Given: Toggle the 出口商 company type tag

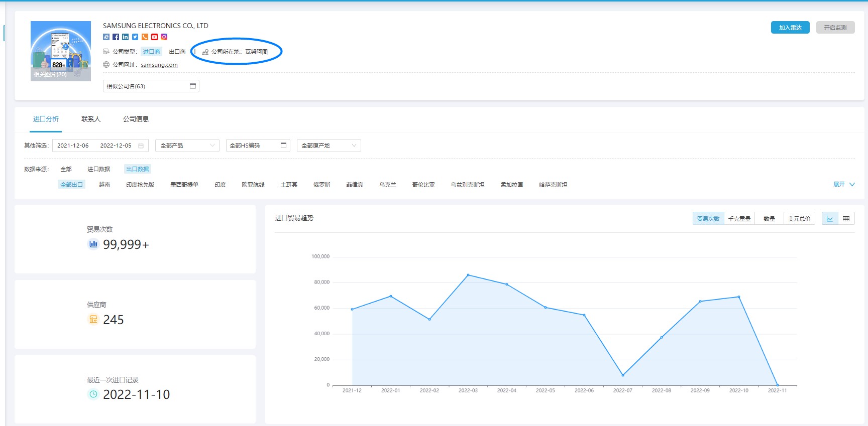Looking at the screenshot, I should pyautogui.click(x=177, y=52).
